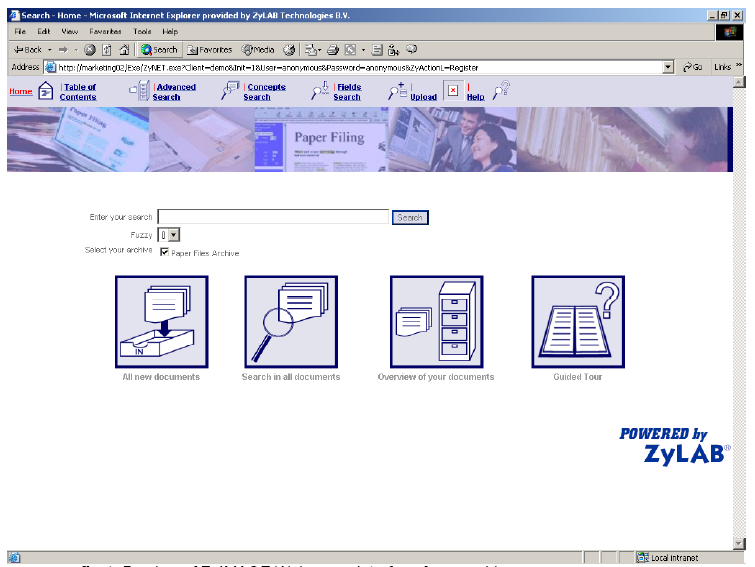Expand the Back button history dropdown
755x567 pixels.
[x=50, y=49]
